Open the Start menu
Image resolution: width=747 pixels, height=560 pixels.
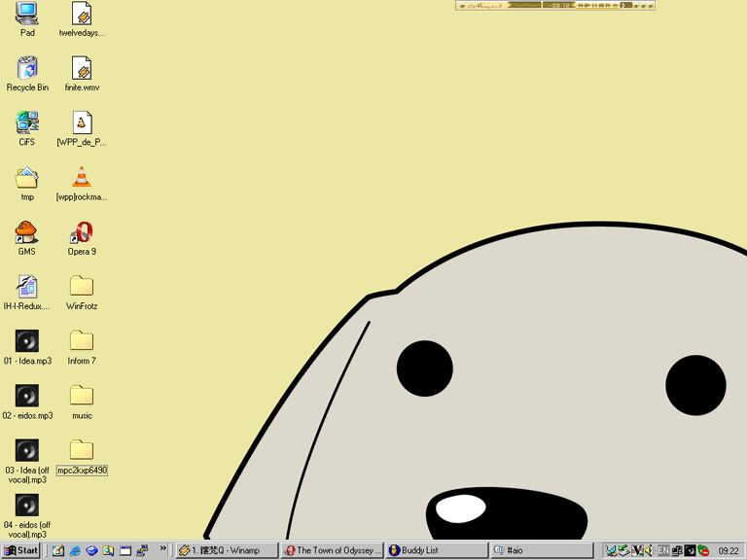click(20, 550)
